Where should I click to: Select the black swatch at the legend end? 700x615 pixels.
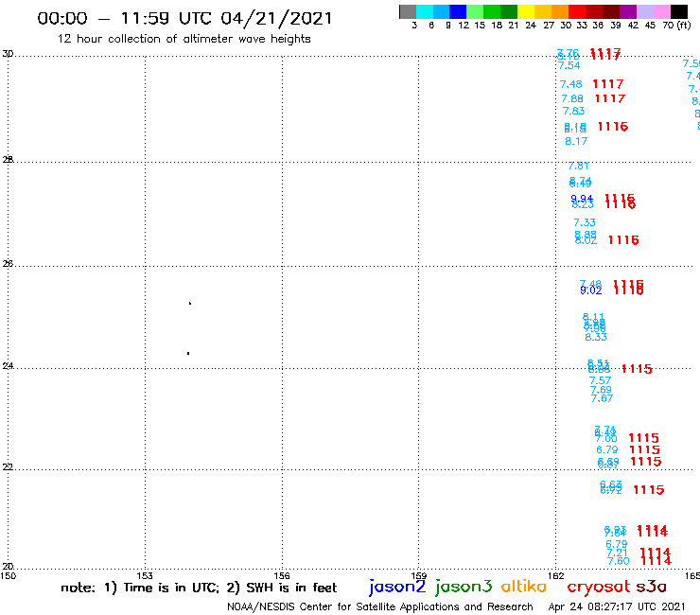(x=678, y=11)
